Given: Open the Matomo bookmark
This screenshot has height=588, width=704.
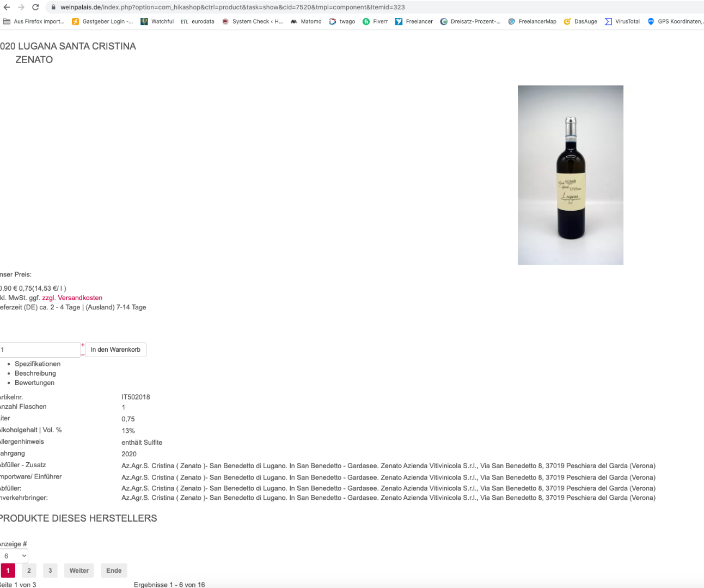Looking at the screenshot, I should pos(306,21).
